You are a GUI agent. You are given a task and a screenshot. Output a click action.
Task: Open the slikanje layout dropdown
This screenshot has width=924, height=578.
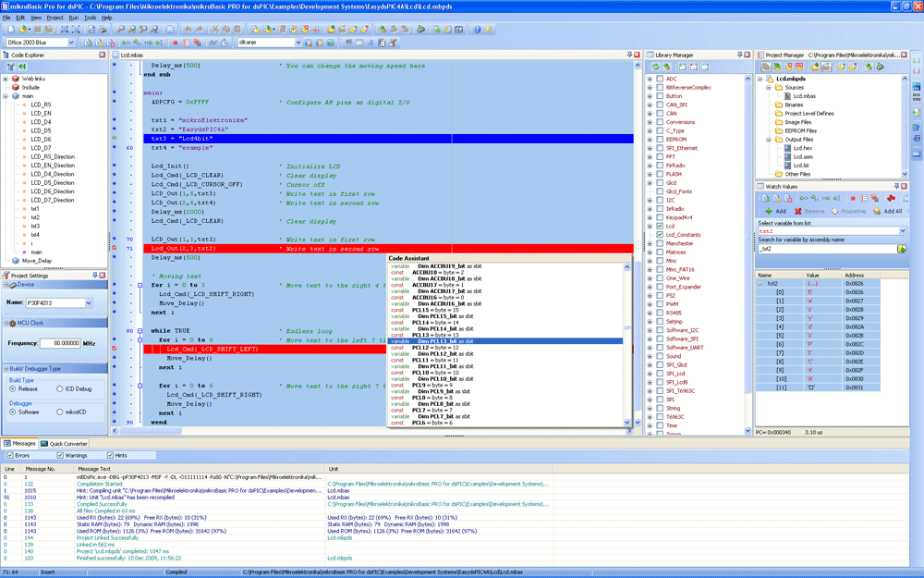298,43
